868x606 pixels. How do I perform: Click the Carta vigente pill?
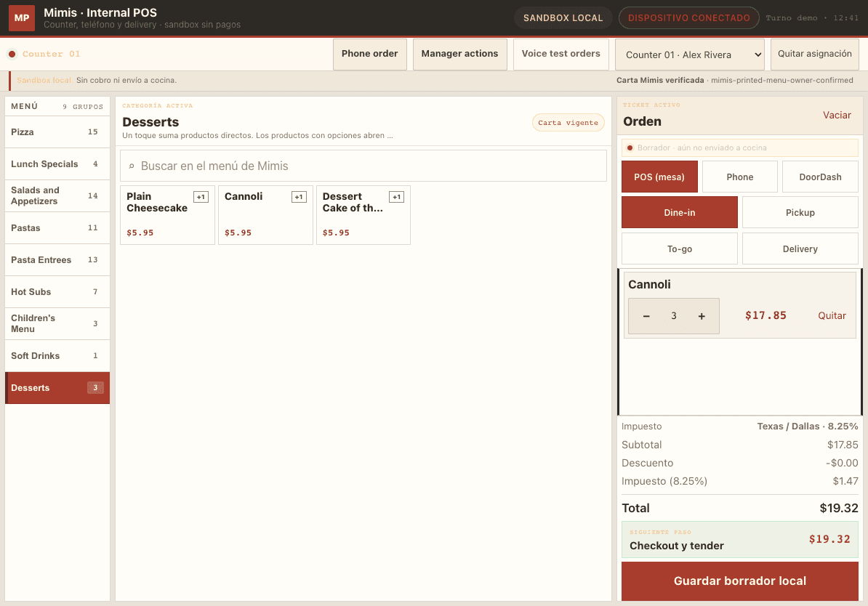[568, 123]
